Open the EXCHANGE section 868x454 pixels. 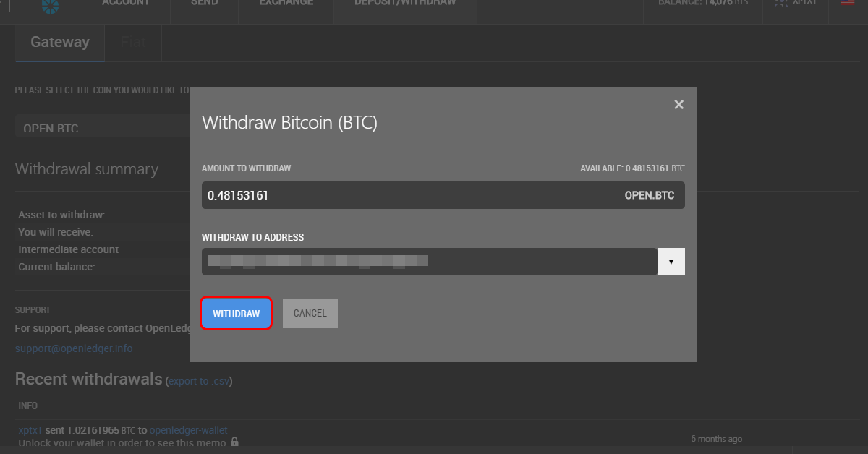click(x=286, y=4)
